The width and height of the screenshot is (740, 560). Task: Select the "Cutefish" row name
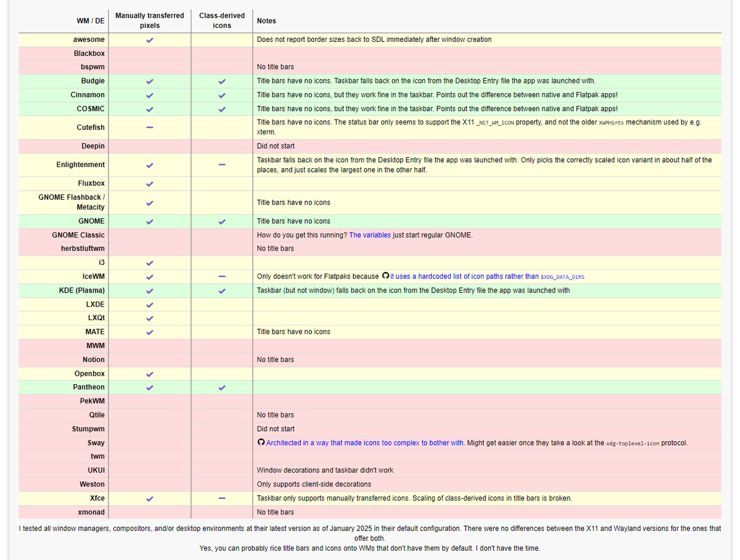[91, 127]
